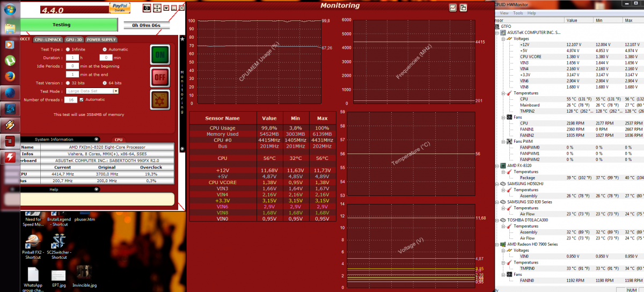Open uTorrent from the taskbar
Screen dimensions: 644x292
click(10, 60)
